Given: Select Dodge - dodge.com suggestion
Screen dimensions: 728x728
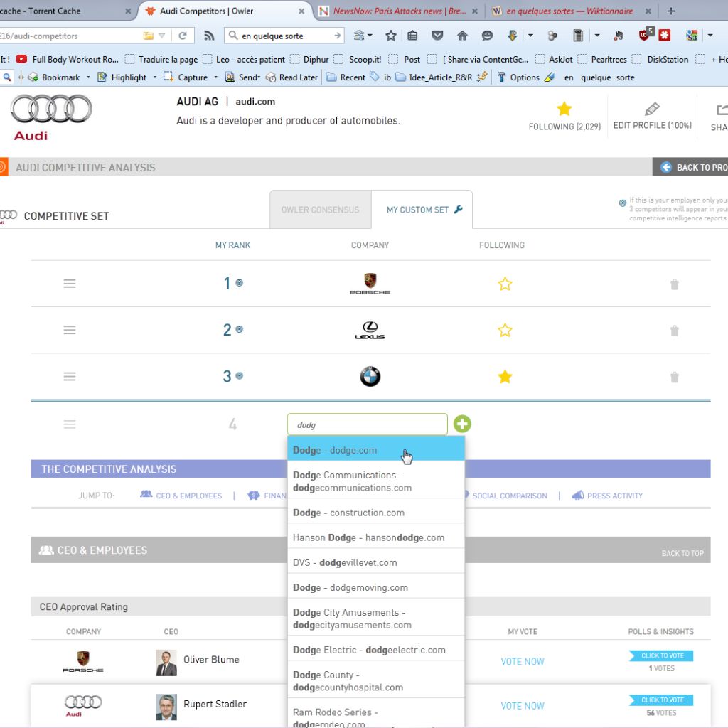Looking at the screenshot, I should [x=376, y=450].
